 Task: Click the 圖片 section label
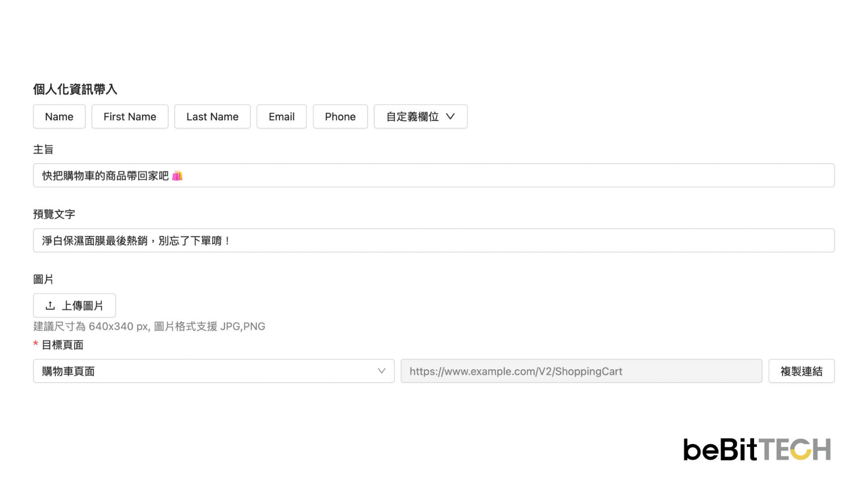pos(43,279)
